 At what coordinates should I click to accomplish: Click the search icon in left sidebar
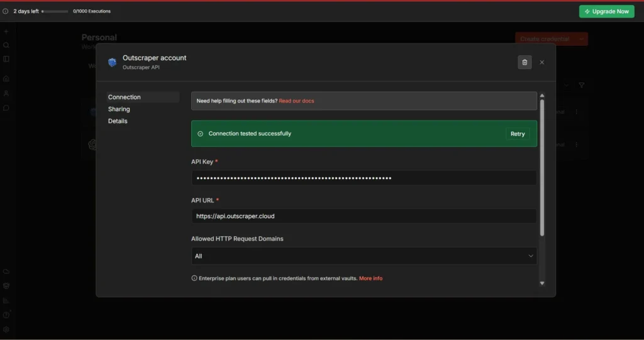(6, 45)
